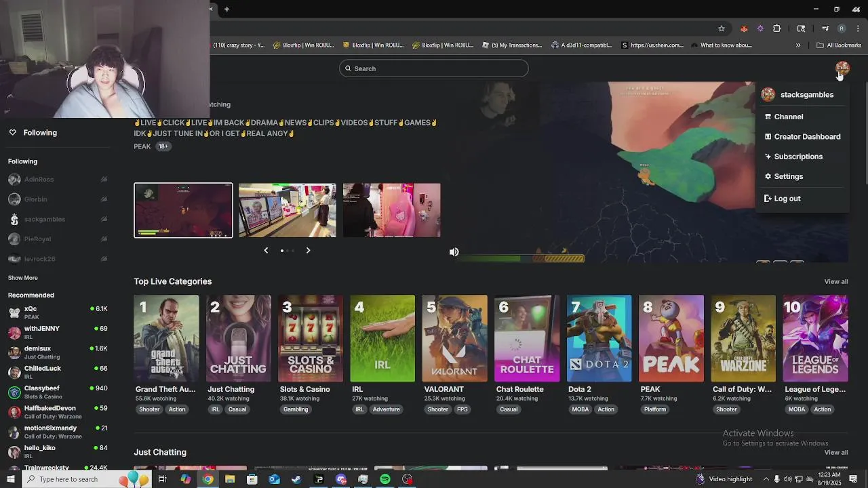Open Task View on the taskbar
Viewport: 868px width, 488px height.
tap(163, 479)
